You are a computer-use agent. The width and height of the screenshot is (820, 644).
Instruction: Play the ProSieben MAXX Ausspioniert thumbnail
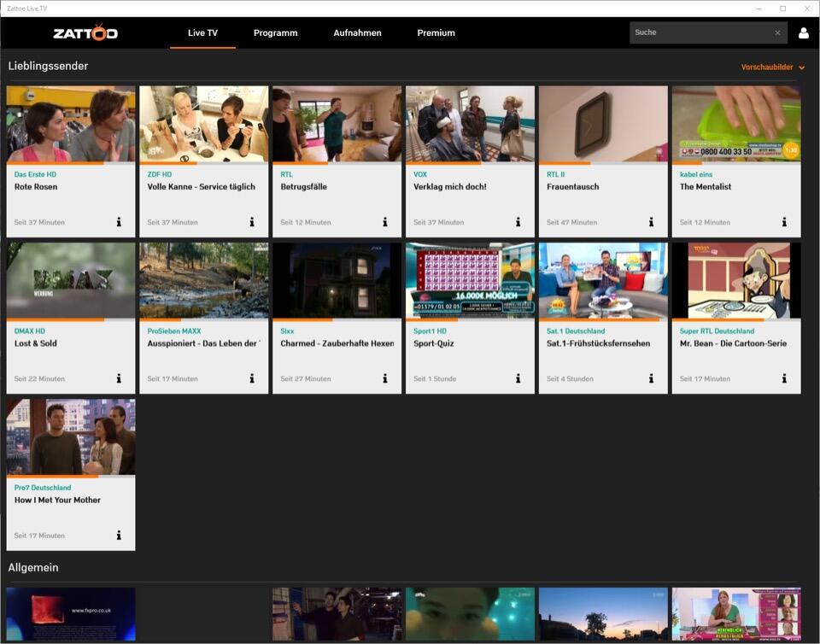[204, 281]
